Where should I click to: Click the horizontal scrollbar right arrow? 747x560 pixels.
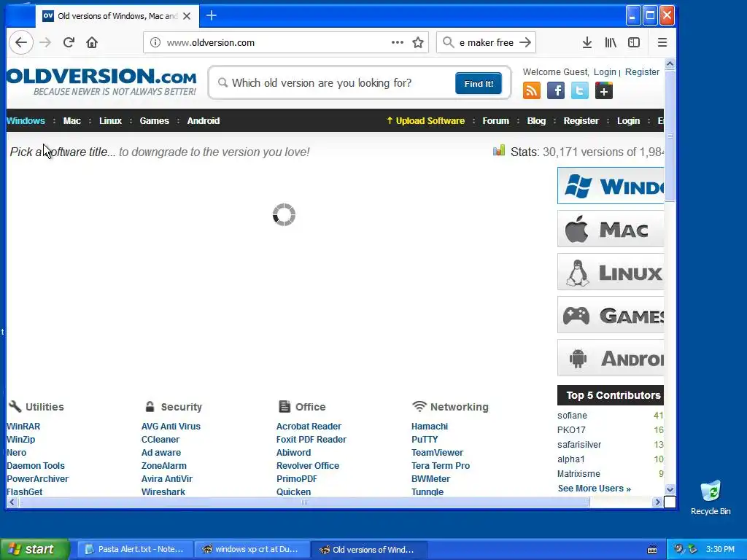(657, 502)
